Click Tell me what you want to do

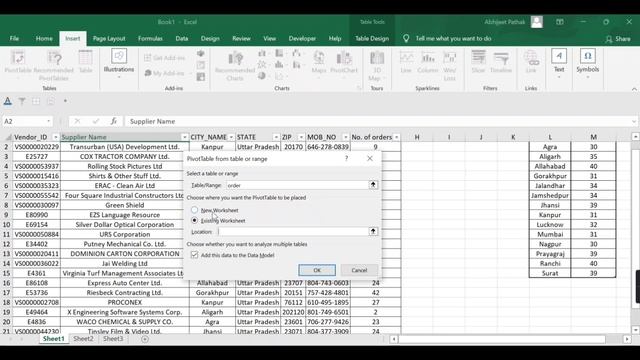tap(453, 38)
